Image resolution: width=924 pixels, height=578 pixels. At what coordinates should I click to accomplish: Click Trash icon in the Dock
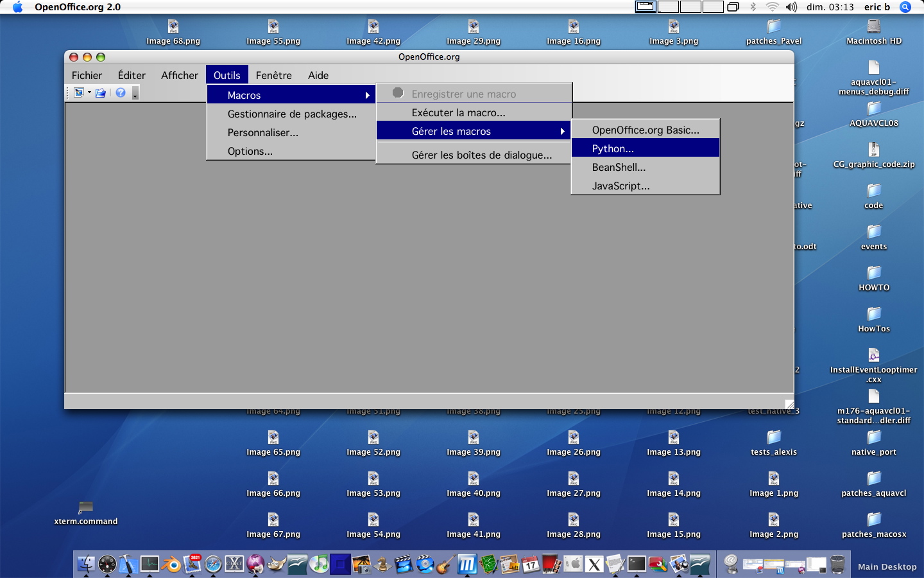point(837,564)
